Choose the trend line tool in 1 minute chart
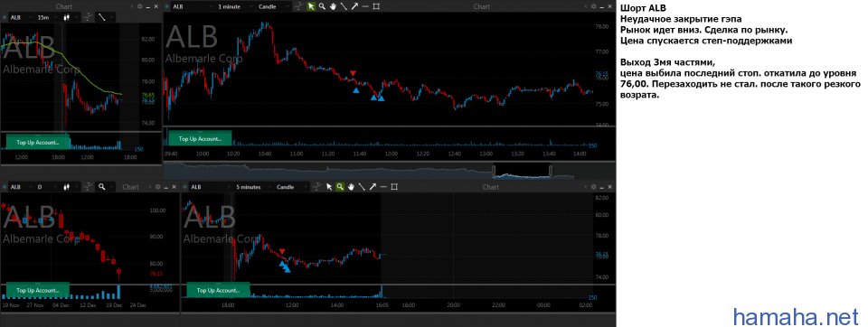868x327 pixels. [x=344, y=6]
